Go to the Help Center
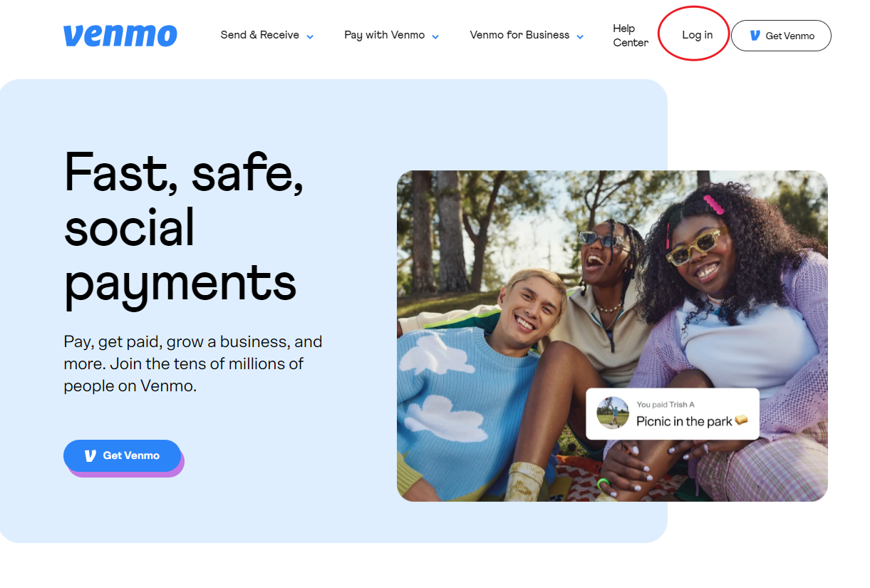 pos(631,36)
